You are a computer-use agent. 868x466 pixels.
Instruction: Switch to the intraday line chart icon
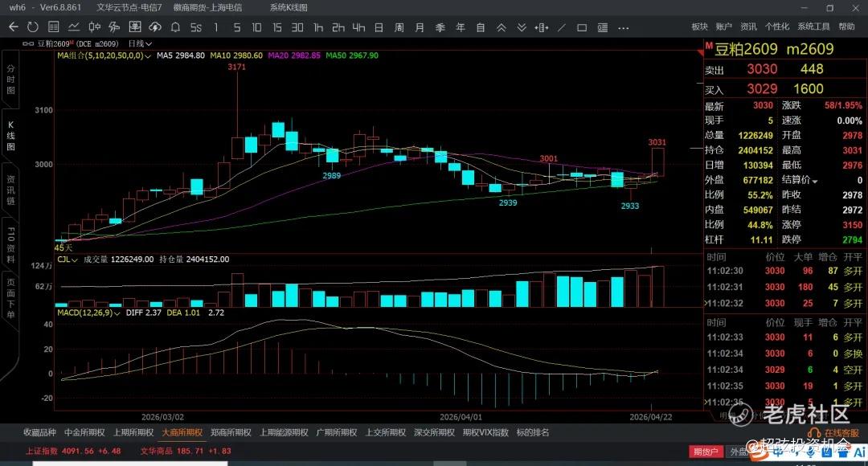click(74, 27)
